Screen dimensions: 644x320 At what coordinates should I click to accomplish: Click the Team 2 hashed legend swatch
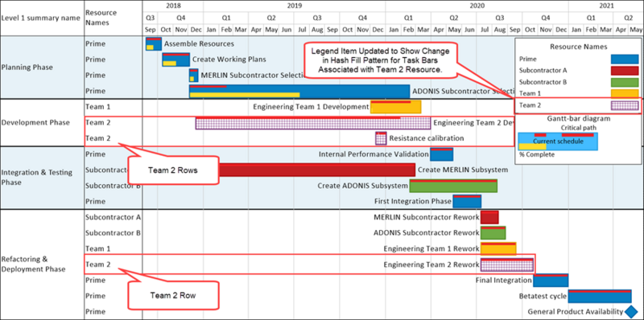coord(625,105)
